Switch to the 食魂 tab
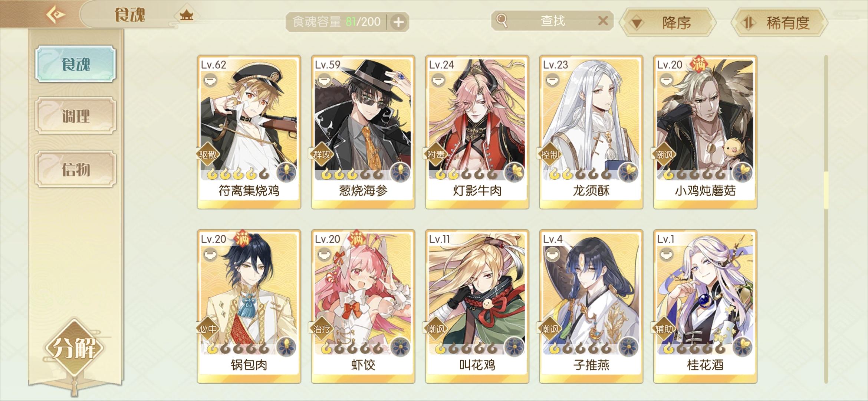 pos(76,64)
